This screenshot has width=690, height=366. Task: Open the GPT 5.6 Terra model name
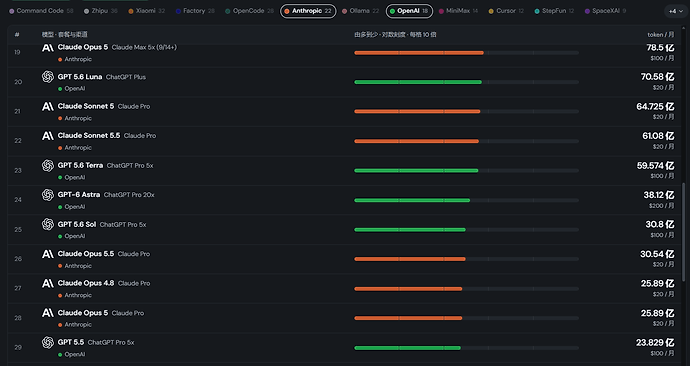pos(81,165)
